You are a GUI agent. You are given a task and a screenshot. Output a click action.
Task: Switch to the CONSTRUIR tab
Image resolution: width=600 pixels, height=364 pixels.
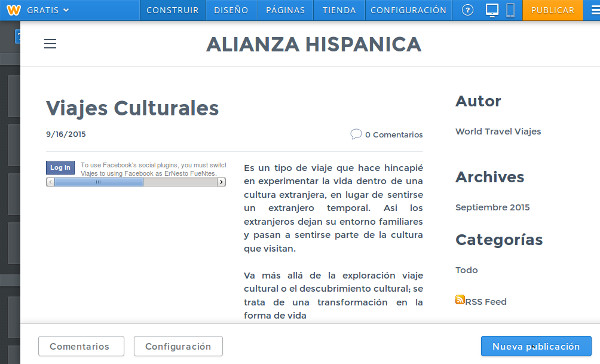(x=173, y=10)
